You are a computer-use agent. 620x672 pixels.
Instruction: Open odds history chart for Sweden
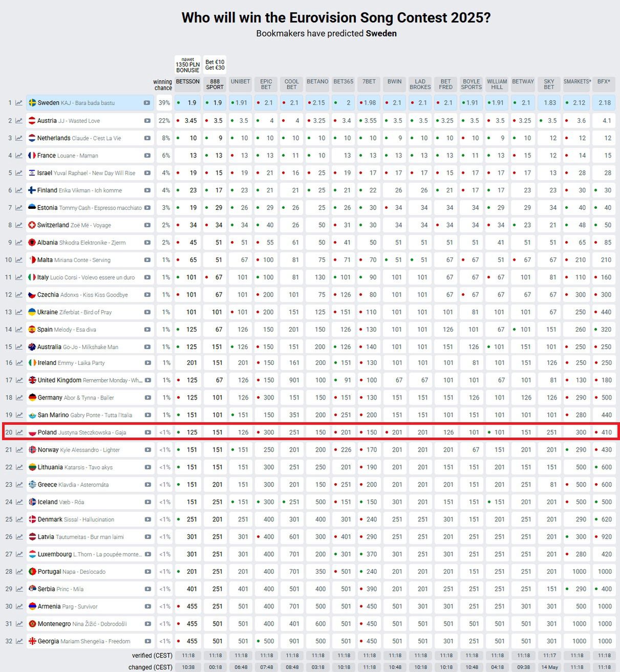click(19, 103)
